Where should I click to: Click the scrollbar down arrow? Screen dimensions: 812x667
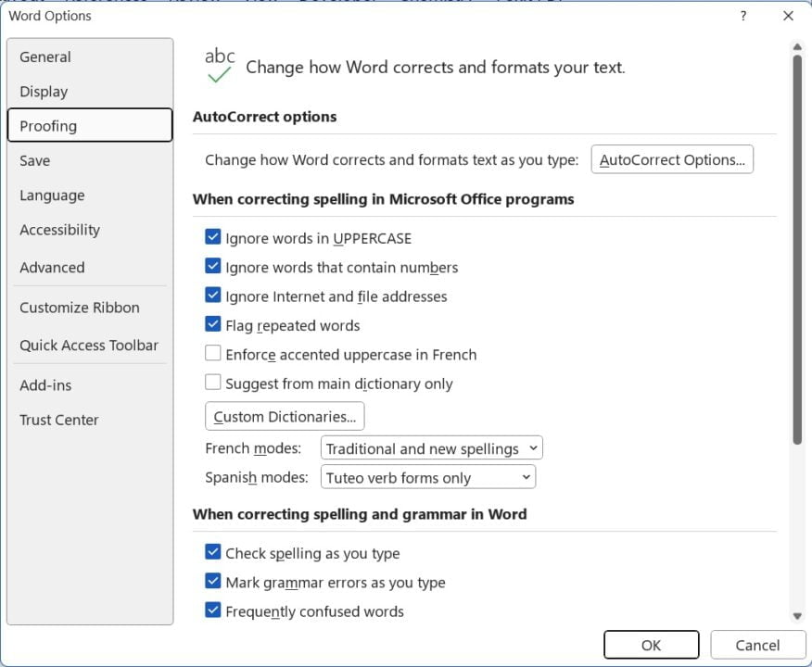pyautogui.click(x=798, y=614)
